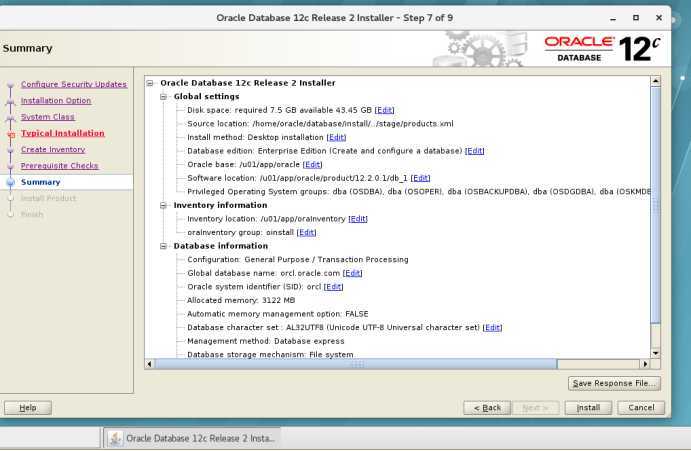Open the Configure Security Updates step
Viewport: 691px width, 451px height.
pos(74,84)
